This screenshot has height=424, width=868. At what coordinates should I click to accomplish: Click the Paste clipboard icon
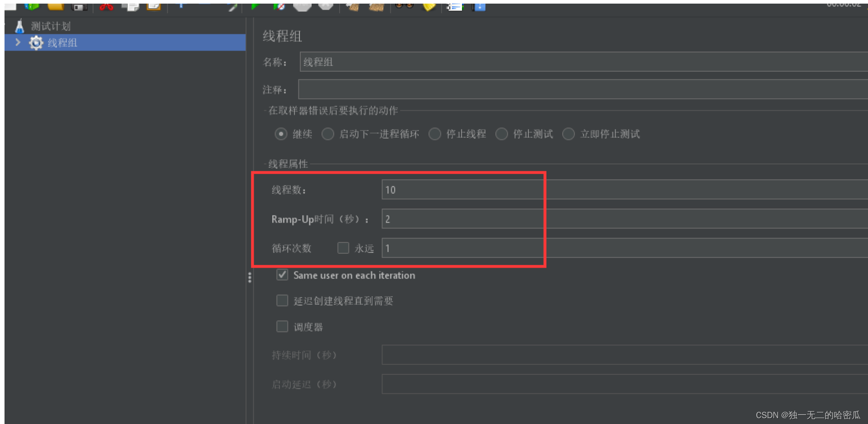click(154, 7)
